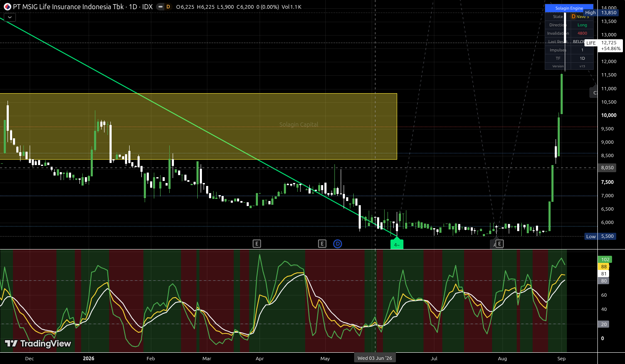
Task: Click the Solagin Engine table header
Action: pos(569,8)
